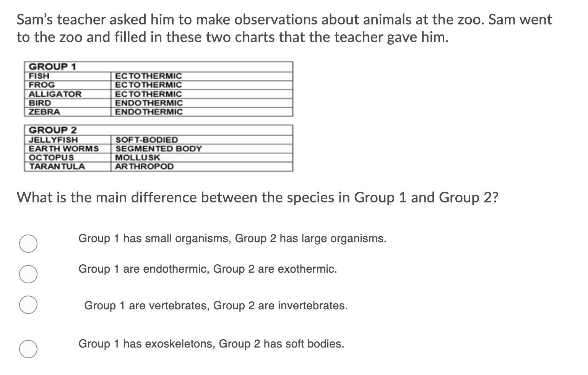588x375 pixels.
Task: Click the ALLIGATOR cell in Group 1 table
Action: pos(68,94)
